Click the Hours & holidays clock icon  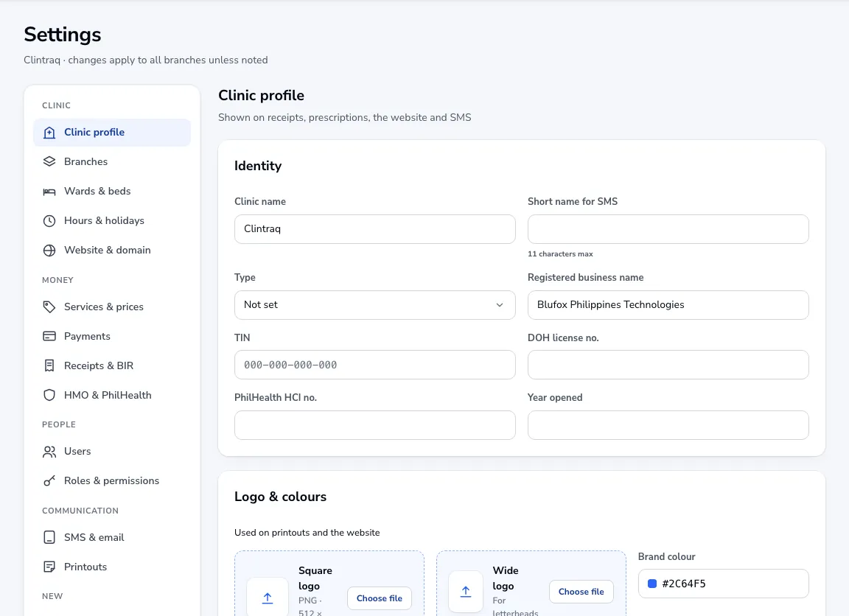49,221
